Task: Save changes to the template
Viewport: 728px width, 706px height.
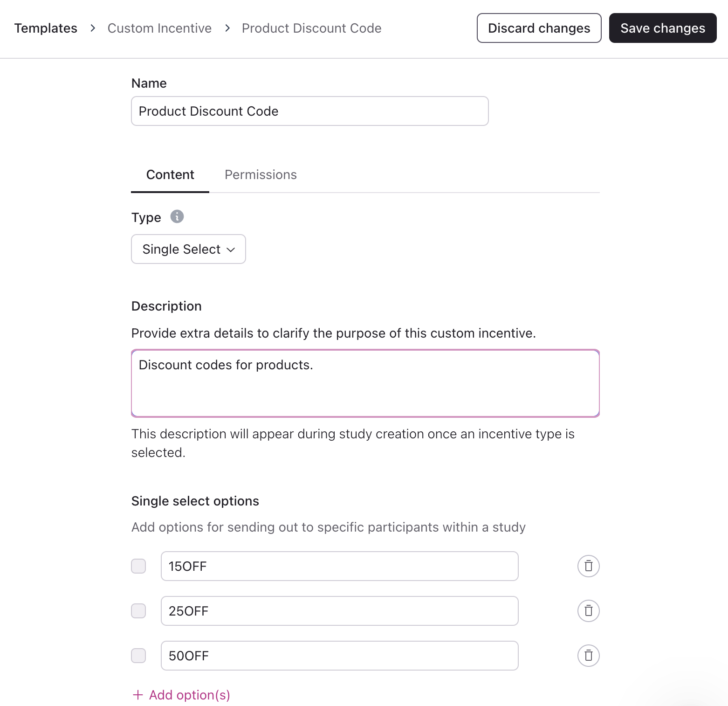Action: coord(662,28)
